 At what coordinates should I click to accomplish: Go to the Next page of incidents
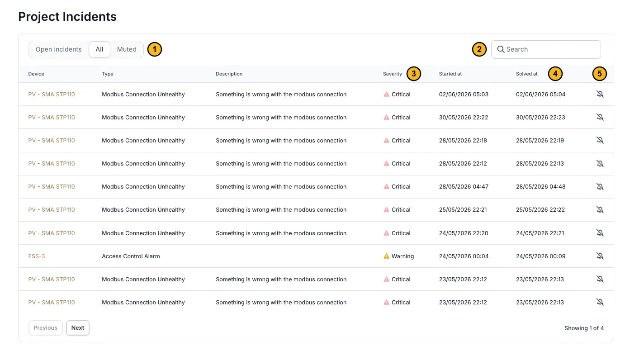pyautogui.click(x=78, y=328)
